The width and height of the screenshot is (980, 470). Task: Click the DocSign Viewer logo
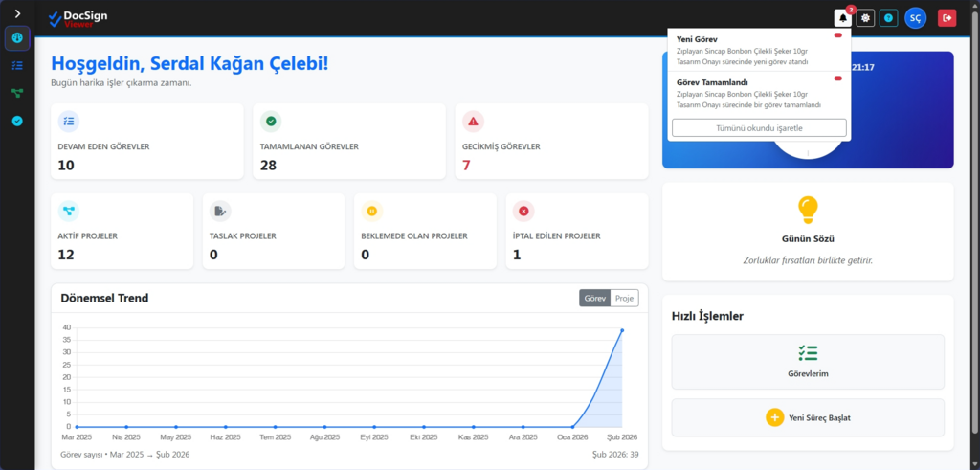78,18
